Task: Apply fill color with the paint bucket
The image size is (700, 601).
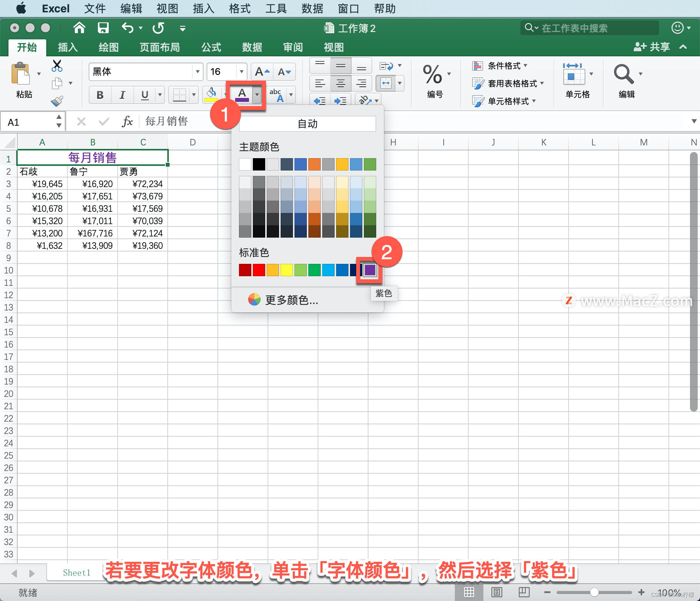Action: click(x=211, y=94)
